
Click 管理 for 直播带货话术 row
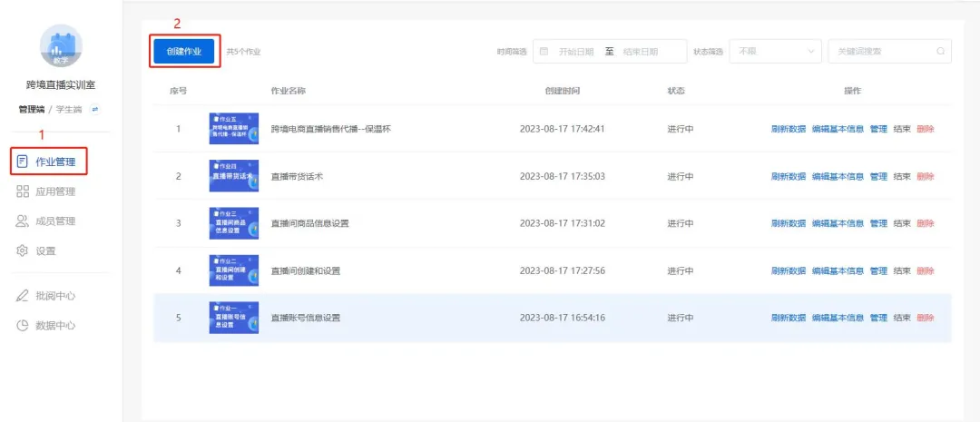[878, 176]
